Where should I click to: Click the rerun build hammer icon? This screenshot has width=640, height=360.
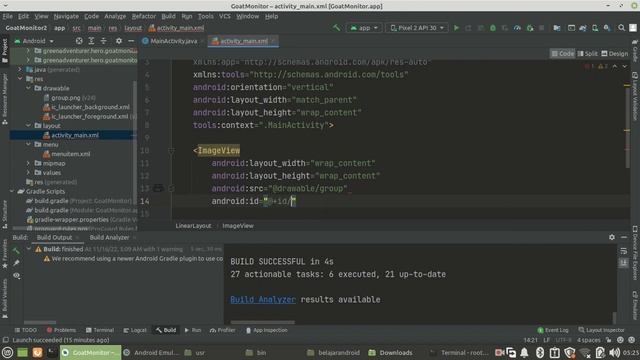[16, 250]
